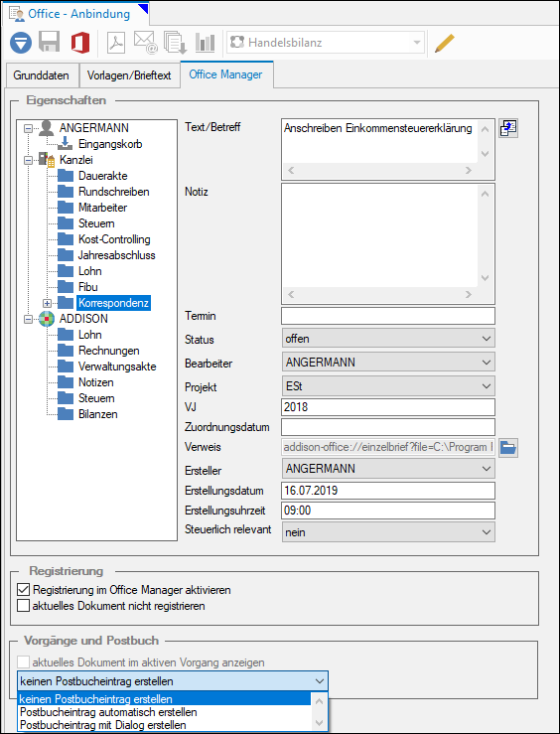This screenshot has height=734, width=560.
Task: Click the VJ field showing 2018
Action: pyautogui.click(x=388, y=407)
